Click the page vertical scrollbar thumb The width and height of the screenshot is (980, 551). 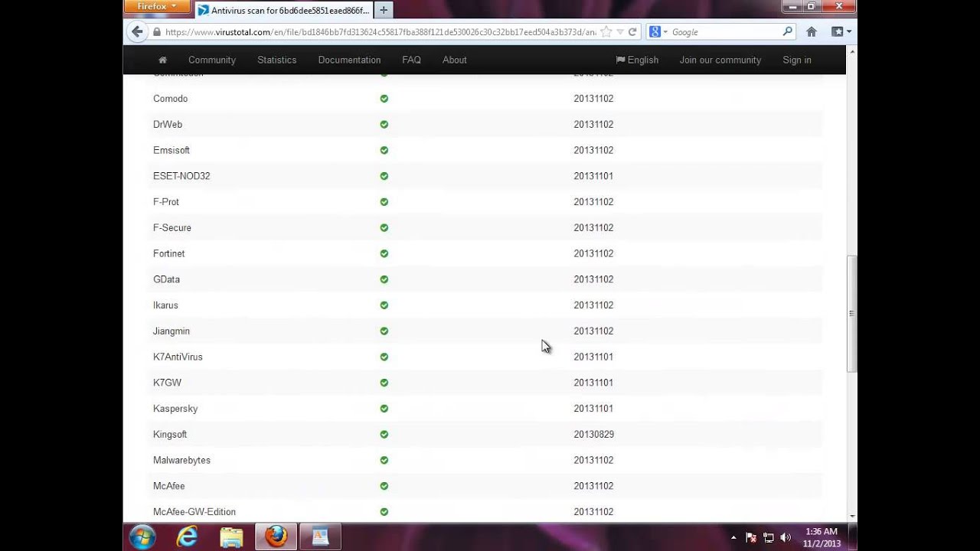[851, 314]
